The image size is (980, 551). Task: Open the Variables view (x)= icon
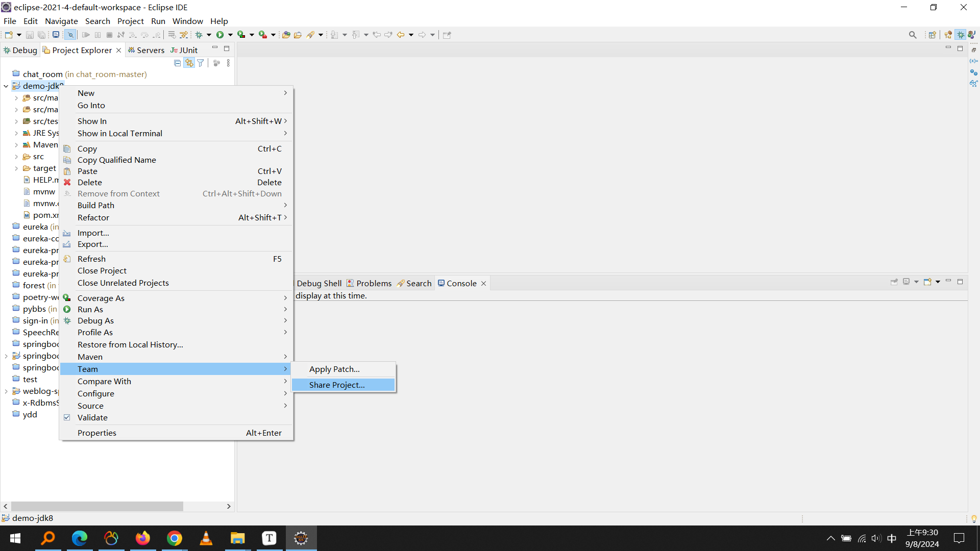tap(974, 61)
